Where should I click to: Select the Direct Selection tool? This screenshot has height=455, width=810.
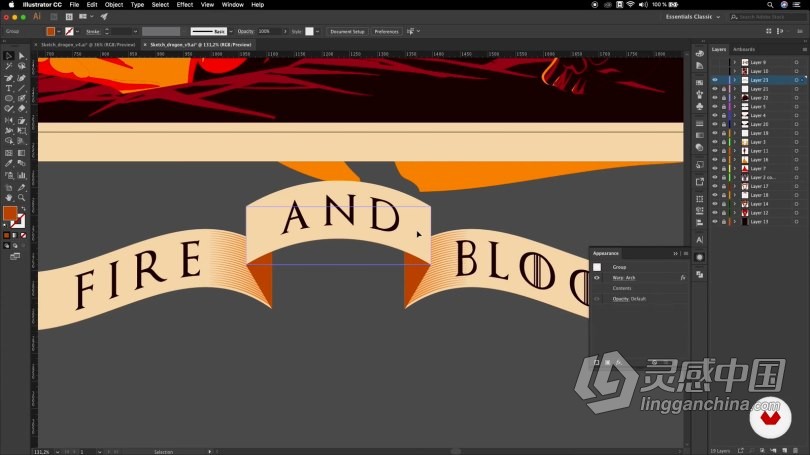[x=21, y=56]
